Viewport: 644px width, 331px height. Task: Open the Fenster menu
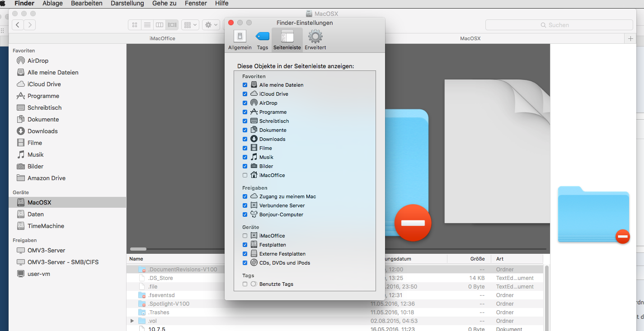click(196, 3)
